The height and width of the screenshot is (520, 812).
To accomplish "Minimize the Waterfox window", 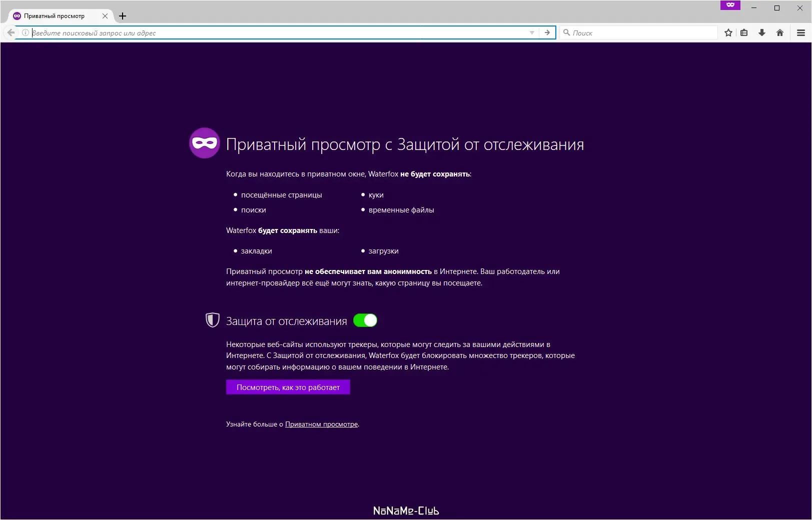I will [754, 8].
